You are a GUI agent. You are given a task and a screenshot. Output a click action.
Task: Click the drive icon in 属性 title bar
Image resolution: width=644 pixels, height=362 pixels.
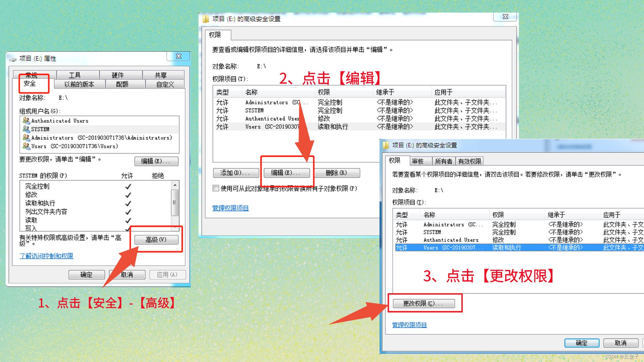13,59
